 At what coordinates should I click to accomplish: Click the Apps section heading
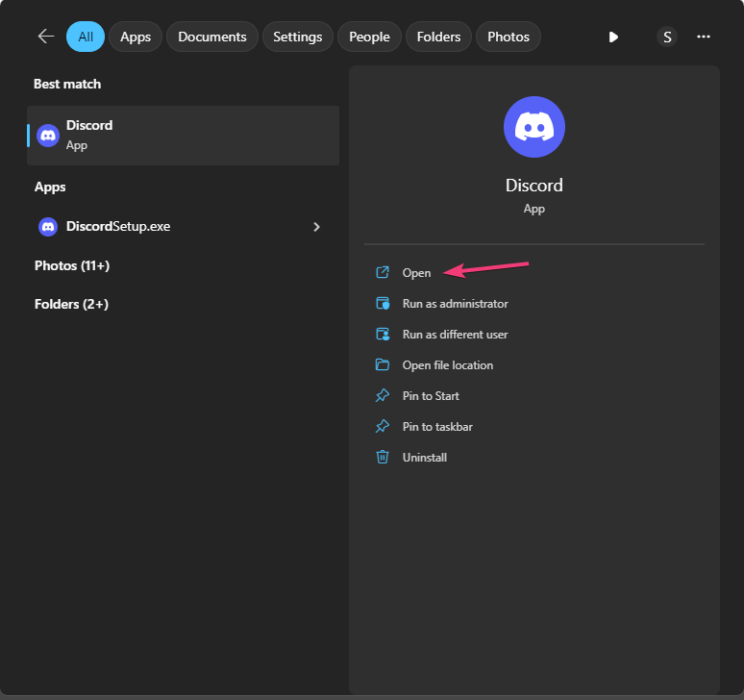click(x=50, y=187)
